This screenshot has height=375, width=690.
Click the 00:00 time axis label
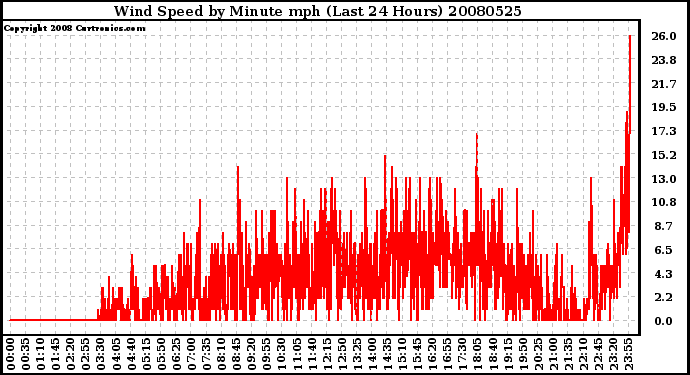point(10,354)
